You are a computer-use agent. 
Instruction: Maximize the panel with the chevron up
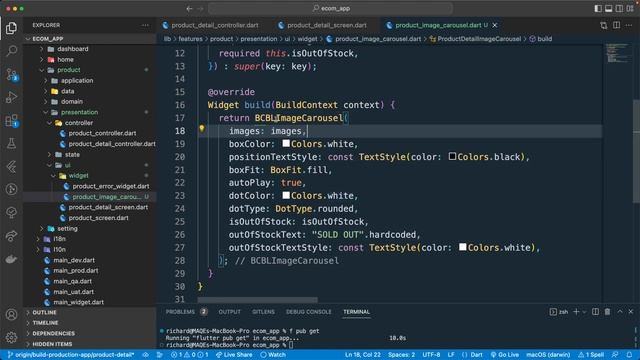click(x=620, y=311)
